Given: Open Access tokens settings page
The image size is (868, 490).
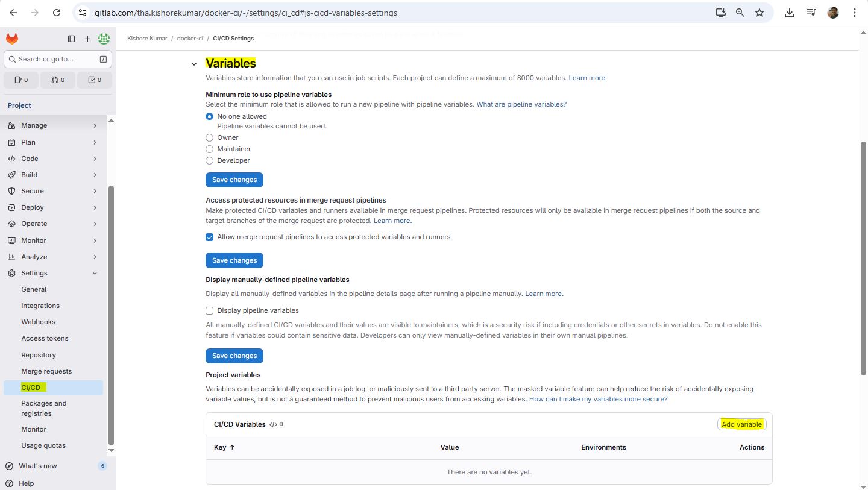Looking at the screenshot, I should tap(45, 338).
